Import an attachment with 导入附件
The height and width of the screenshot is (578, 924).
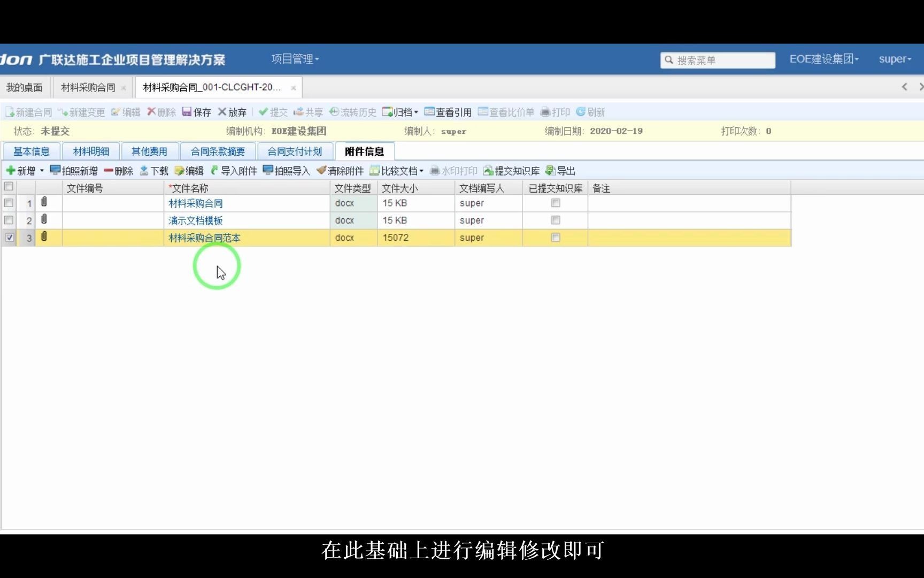point(234,171)
